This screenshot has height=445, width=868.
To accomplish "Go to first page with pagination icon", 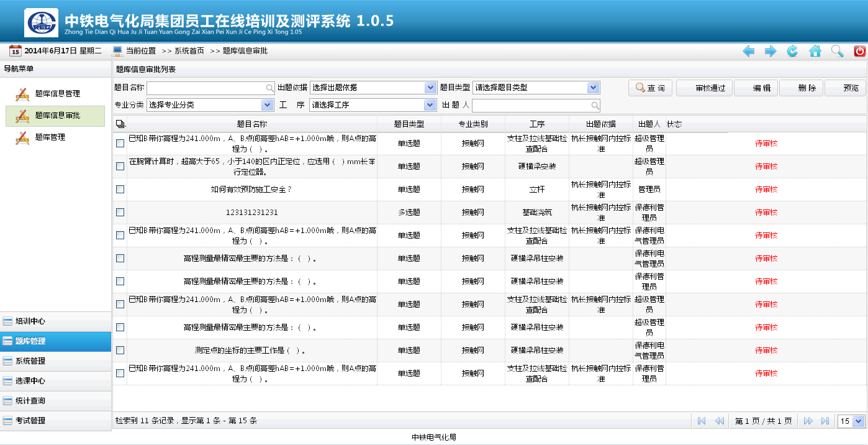I will pyautogui.click(x=702, y=421).
